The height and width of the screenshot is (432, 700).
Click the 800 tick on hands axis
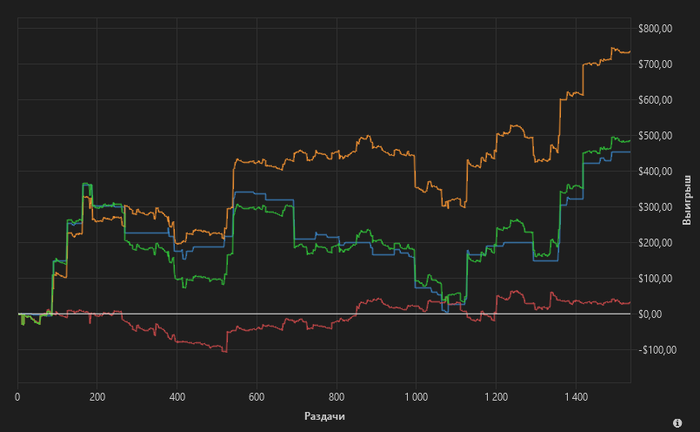(336, 397)
